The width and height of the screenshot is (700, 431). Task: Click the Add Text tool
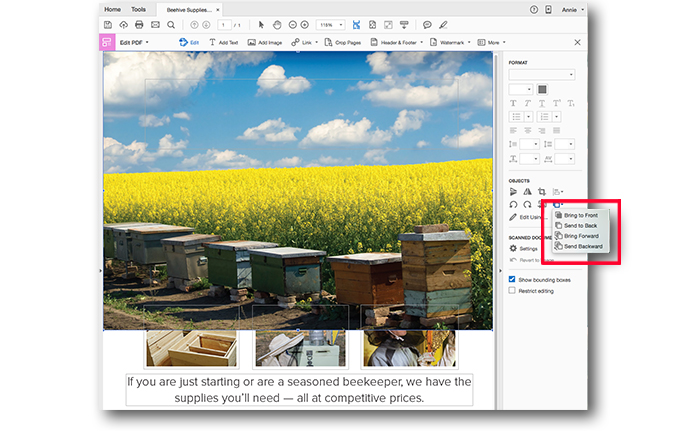[222, 43]
